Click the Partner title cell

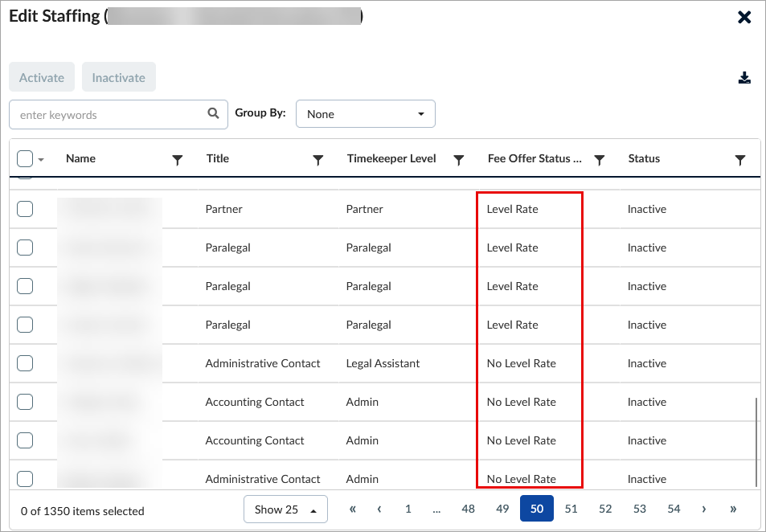point(223,209)
